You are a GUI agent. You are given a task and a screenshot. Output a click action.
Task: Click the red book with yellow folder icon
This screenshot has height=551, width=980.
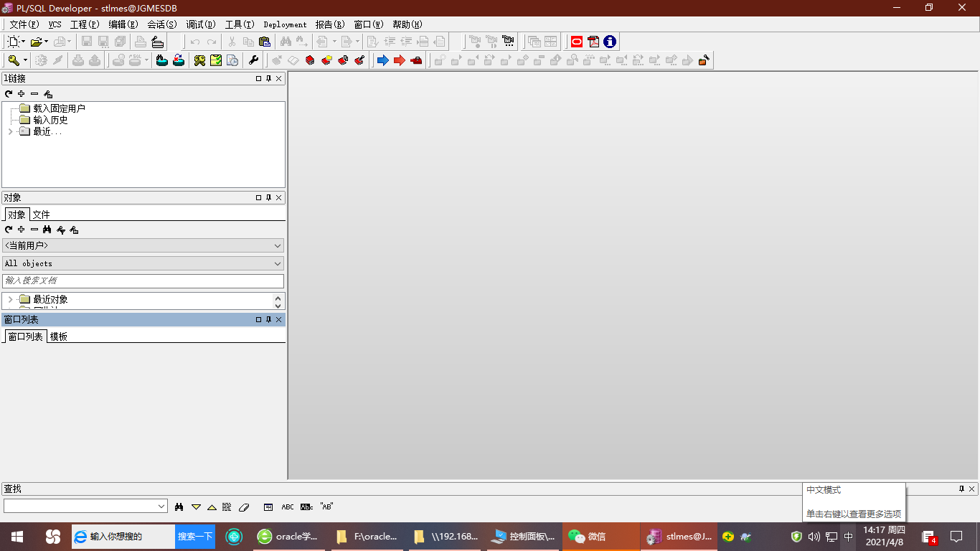click(326, 60)
